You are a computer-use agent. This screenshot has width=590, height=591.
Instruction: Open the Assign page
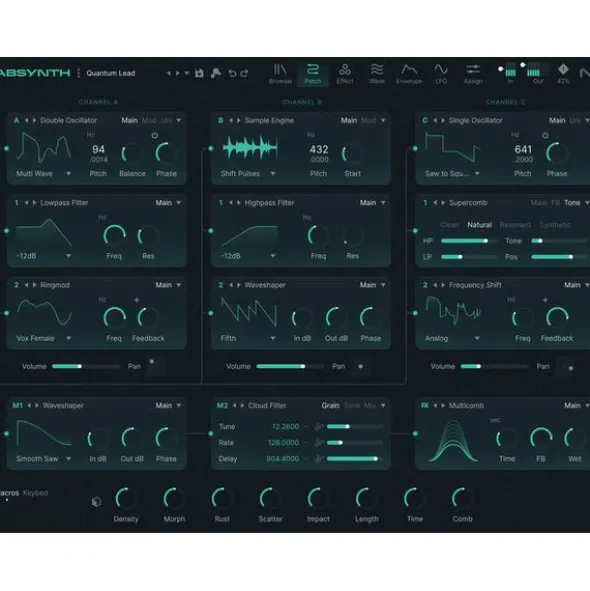473,73
